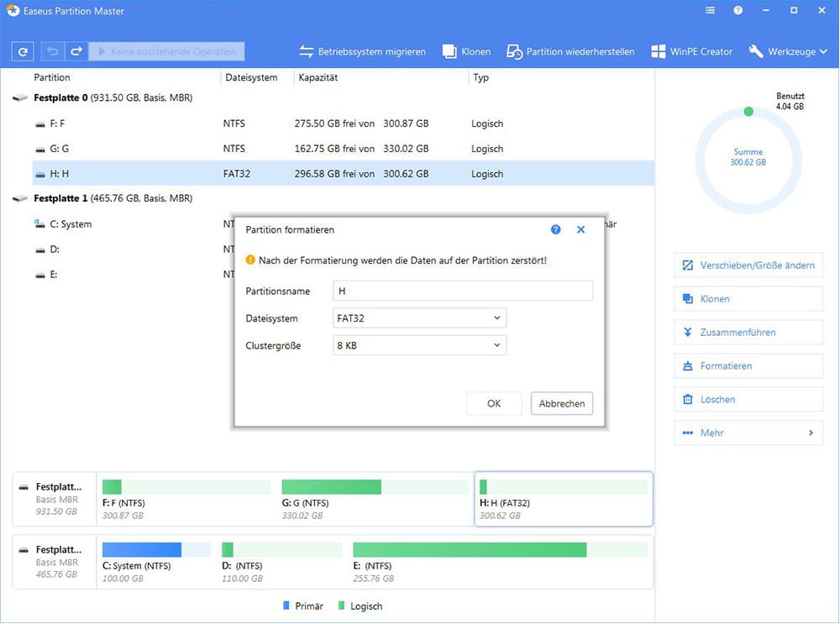Click Keine ausstehende Operation button
The width and height of the screenshot is (840, 624).
pos(166,51)
